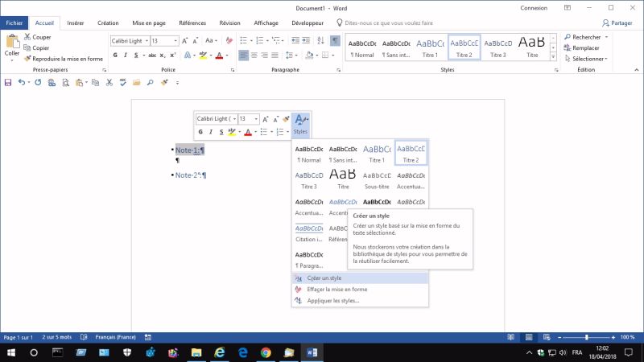Redo icon in quick access toolbar

tap(38, 83)
